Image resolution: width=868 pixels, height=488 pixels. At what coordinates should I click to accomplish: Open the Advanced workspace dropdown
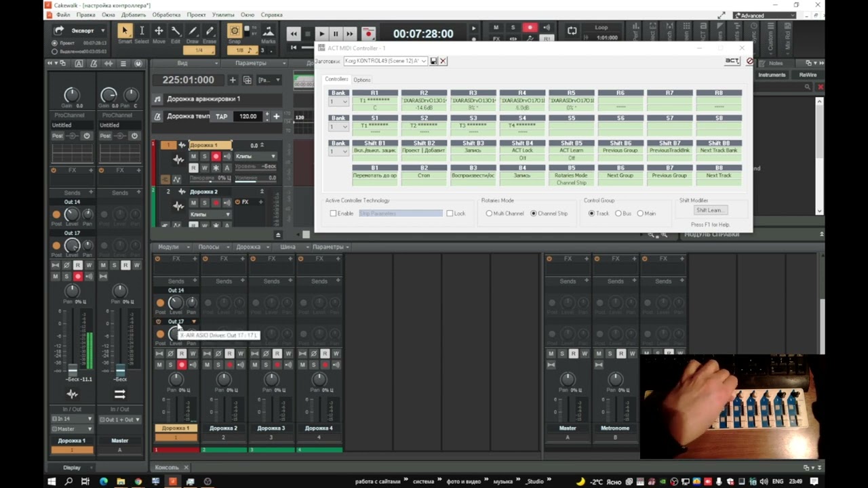click(765, 16)
